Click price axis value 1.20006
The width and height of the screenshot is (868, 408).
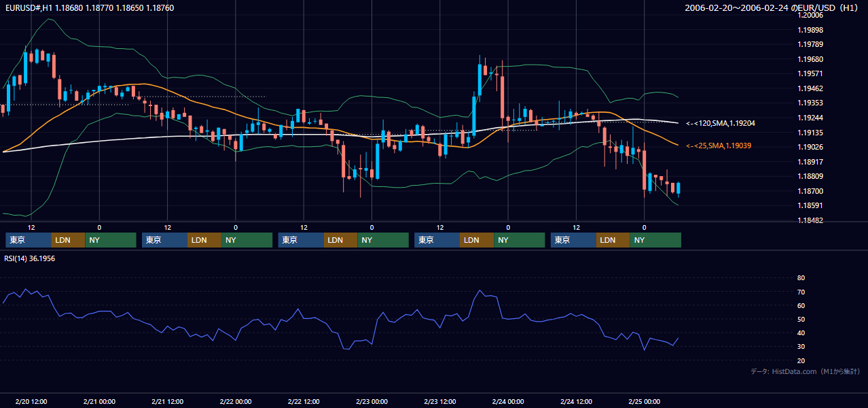[809, 15]
